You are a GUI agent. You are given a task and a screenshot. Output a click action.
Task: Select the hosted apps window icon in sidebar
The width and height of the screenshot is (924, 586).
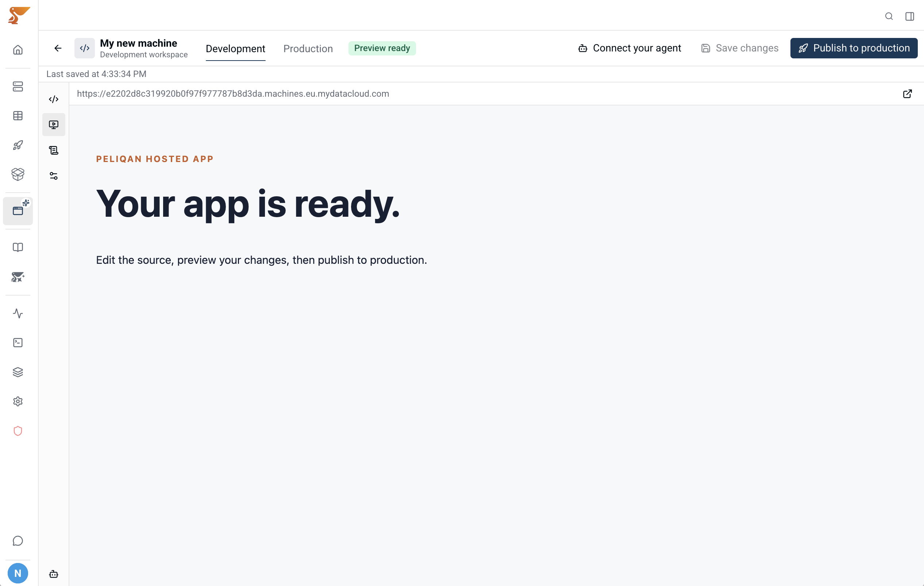18,211
